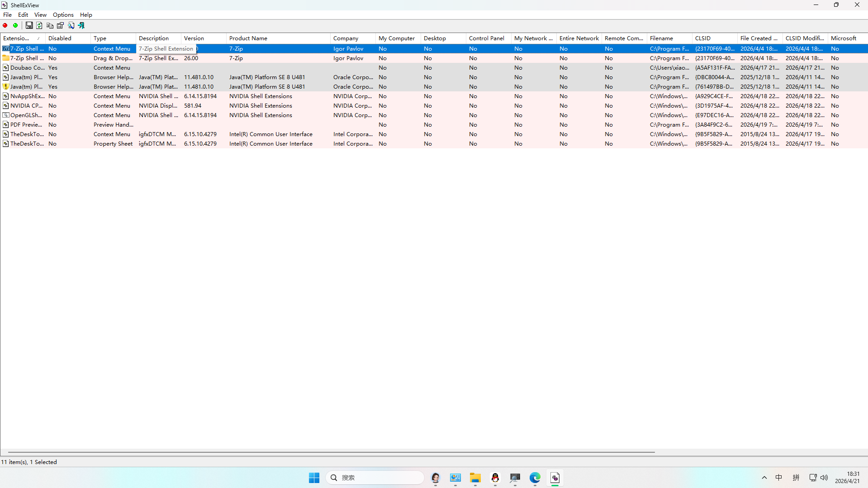Open the View menu

pyautogui.click(x=40, y=15)
